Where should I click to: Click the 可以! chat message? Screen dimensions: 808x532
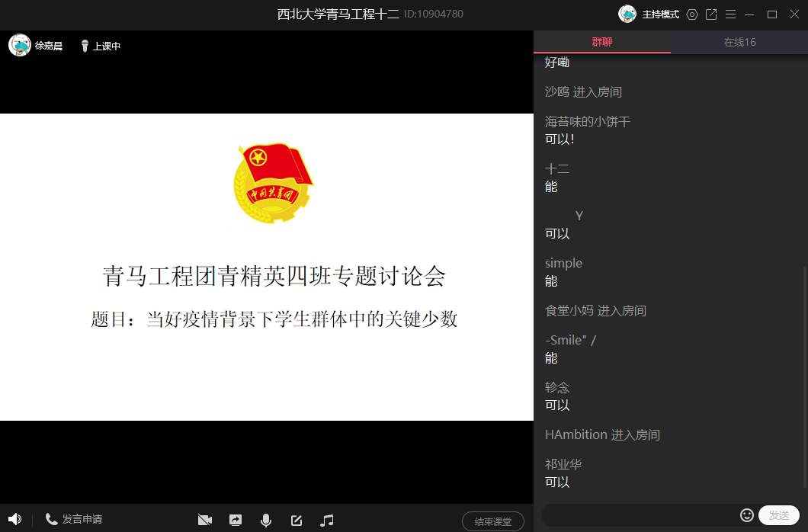point(560,139)
